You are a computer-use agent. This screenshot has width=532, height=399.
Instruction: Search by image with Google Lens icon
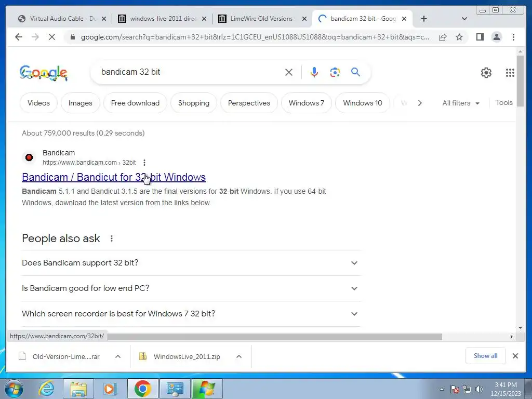[x=335, y=72]
